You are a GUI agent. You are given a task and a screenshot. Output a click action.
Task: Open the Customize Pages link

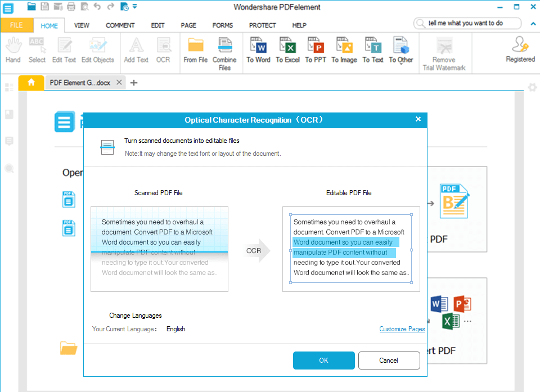(402, 328)
